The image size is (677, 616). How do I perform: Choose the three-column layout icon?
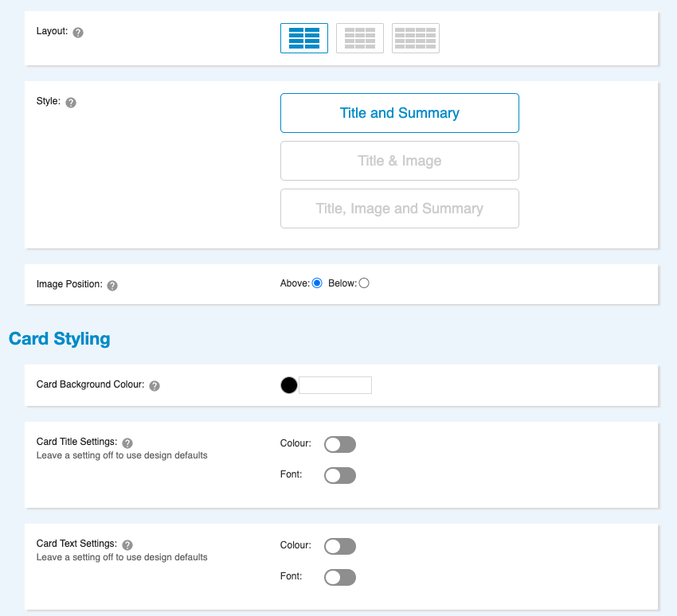(359, 38)
